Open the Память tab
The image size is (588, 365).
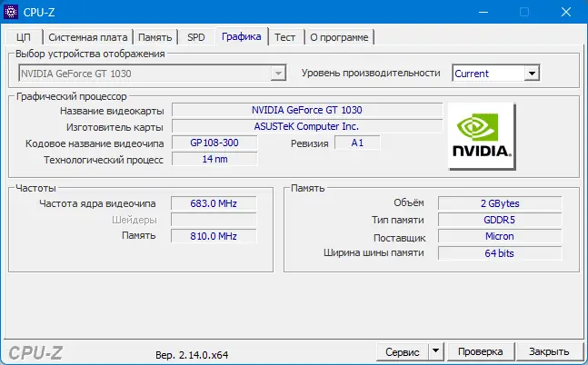pyautogui.click(x=155, y=37)
